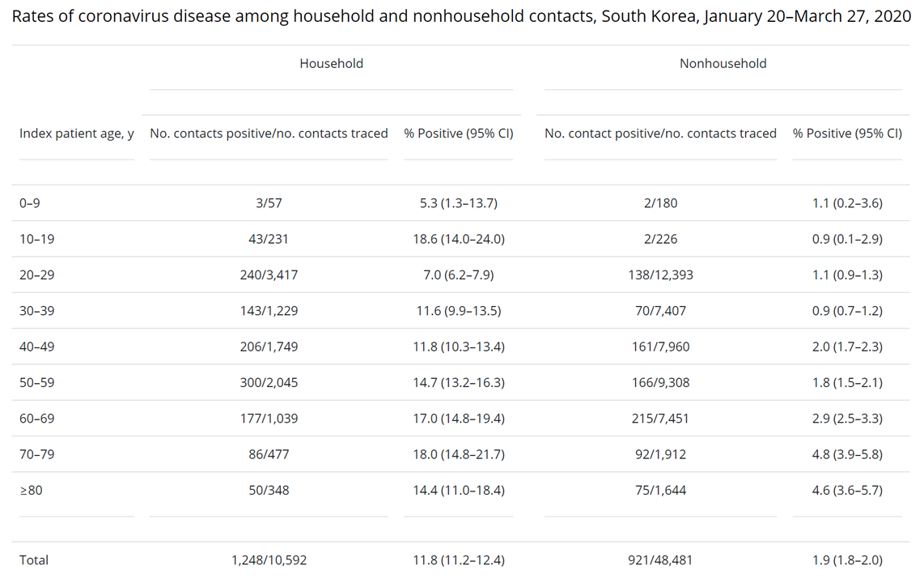Select the nonhousehold cell 215/7,451
The width and height of the screenshot is (924, 583).
coord(660,419)
